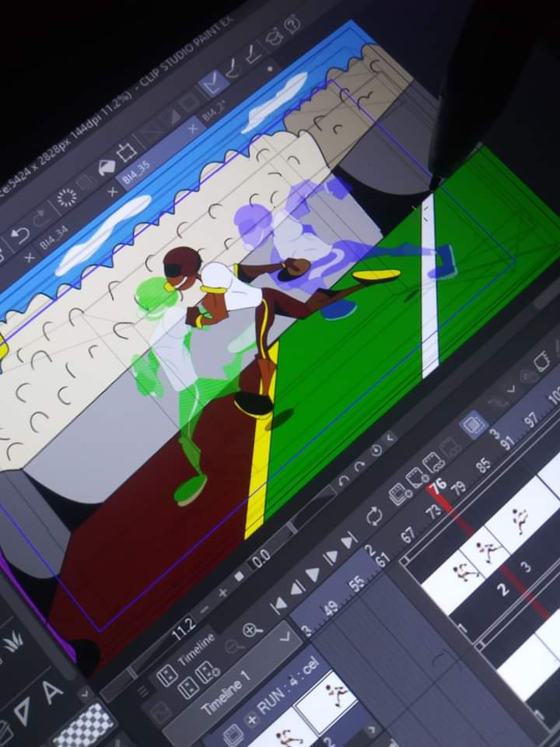Expand the RUN folder plus button

252,718
